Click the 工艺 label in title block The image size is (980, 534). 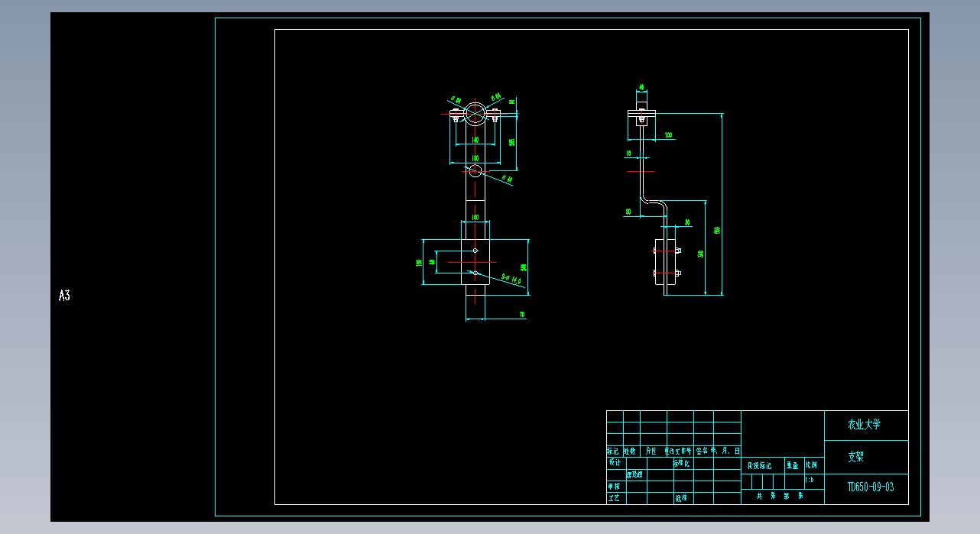click(614, 498)
